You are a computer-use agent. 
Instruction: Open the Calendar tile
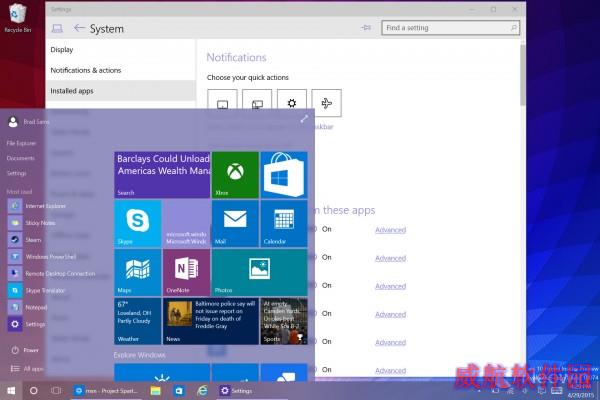284,224
